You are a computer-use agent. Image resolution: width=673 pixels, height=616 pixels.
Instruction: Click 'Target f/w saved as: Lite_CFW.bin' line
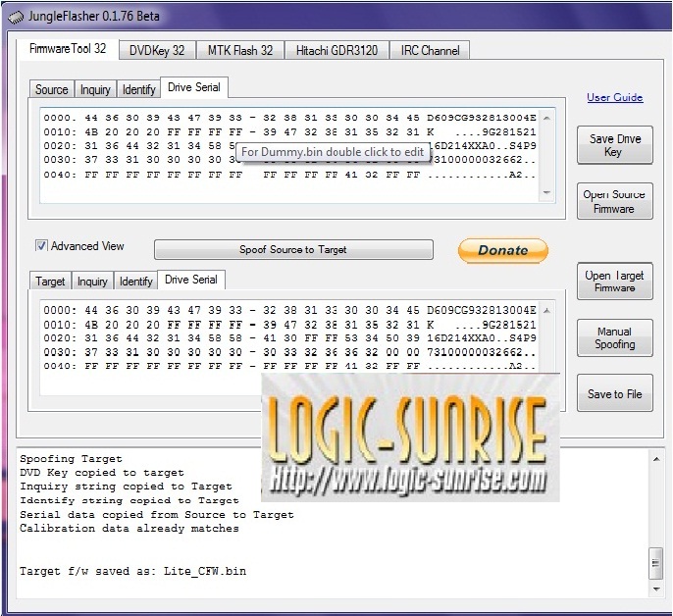[133, 571]
